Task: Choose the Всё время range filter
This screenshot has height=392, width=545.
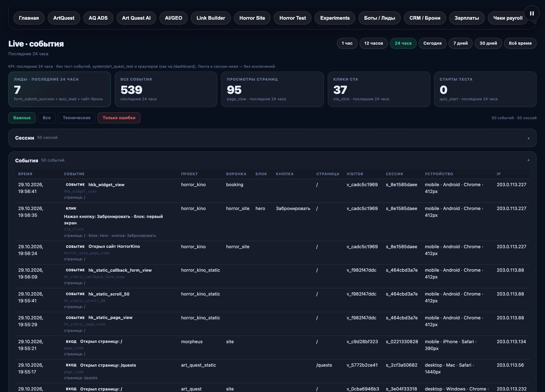Action: pos(520,43)
